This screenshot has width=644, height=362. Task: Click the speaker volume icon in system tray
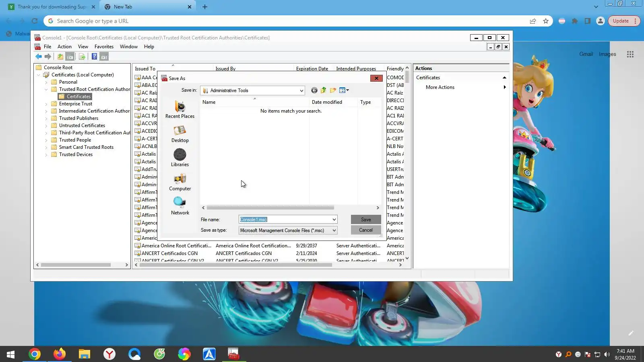point(607,354)
